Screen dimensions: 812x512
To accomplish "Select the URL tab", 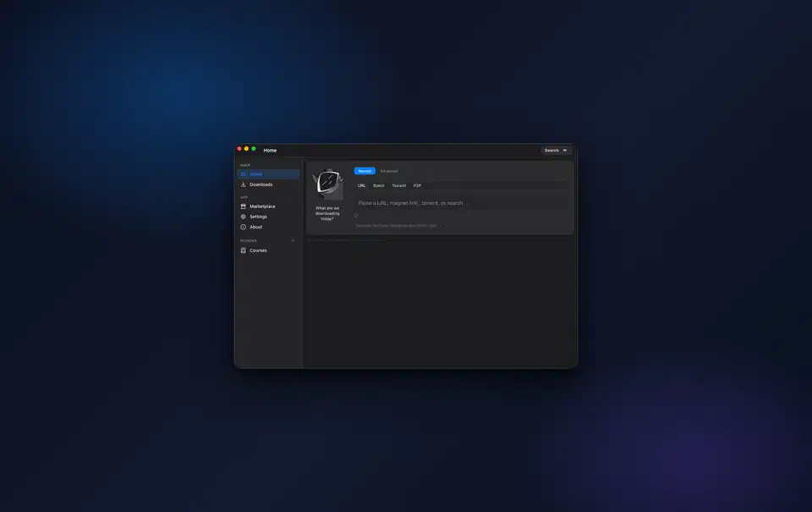I will [x=361, y=185].
